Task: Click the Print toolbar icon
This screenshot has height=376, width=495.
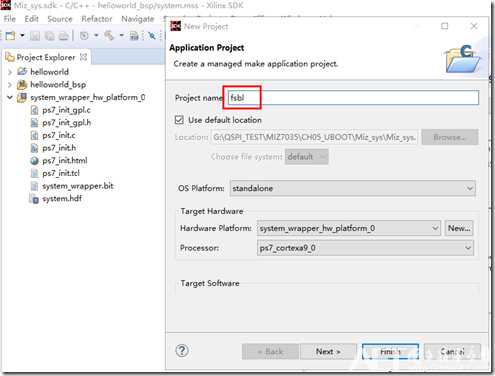Action: click(64, 36)
